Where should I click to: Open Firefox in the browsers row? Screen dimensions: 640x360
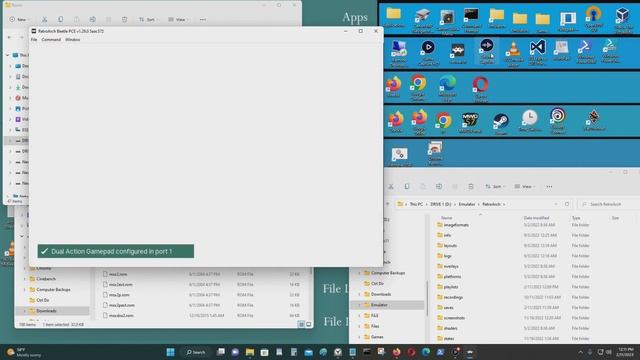tap(393, 87)
